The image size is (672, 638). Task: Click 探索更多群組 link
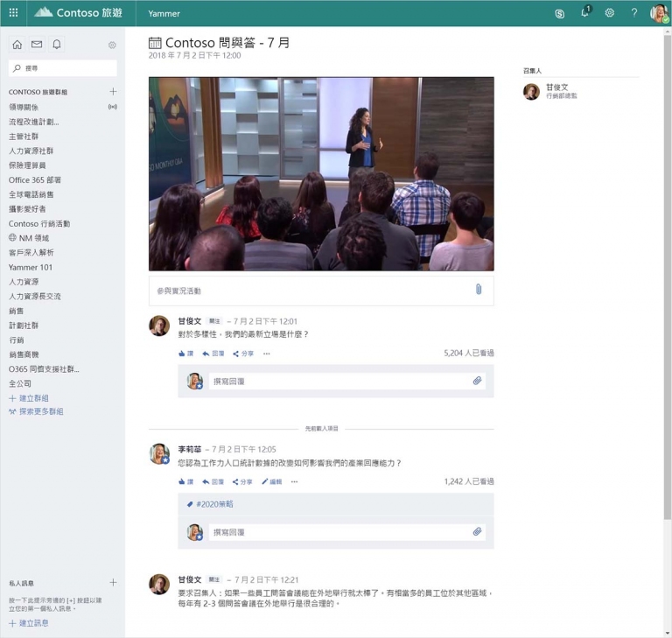36,411
